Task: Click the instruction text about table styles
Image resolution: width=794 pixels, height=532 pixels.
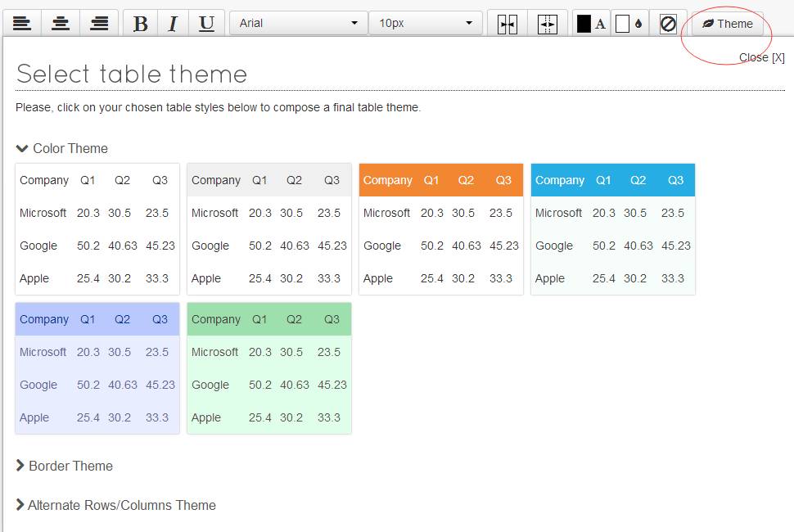Action: (219, 107)
